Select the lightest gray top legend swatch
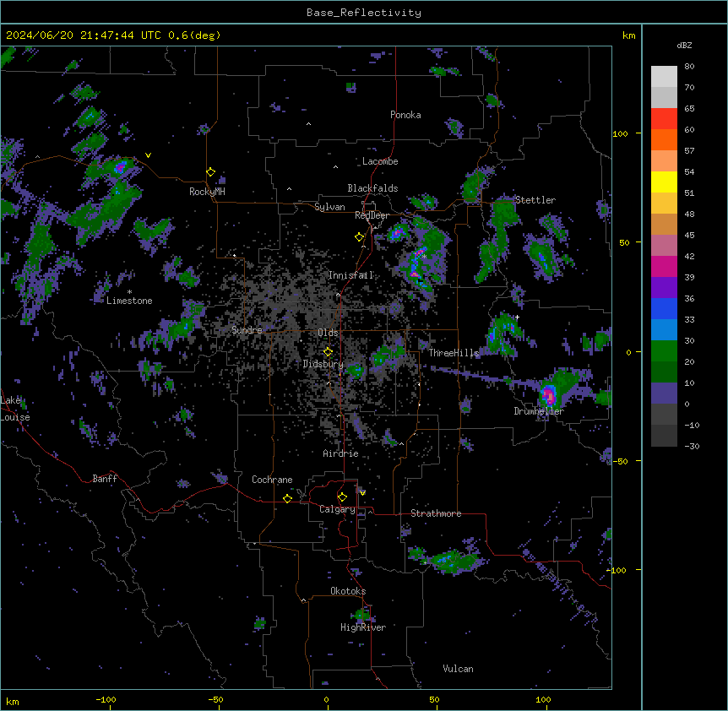The width and height of the screenshot is (728, 711). click(x=664, y=77)
